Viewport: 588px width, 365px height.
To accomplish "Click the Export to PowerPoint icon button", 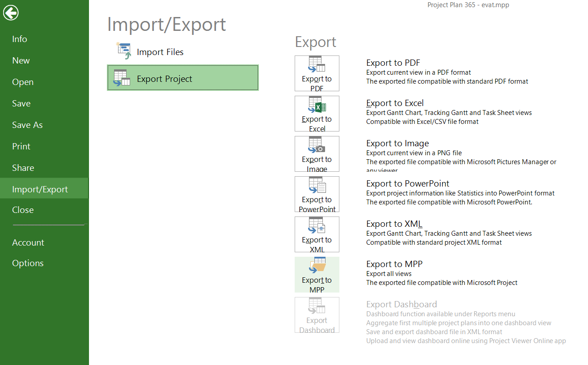I will tap(317, 194).
